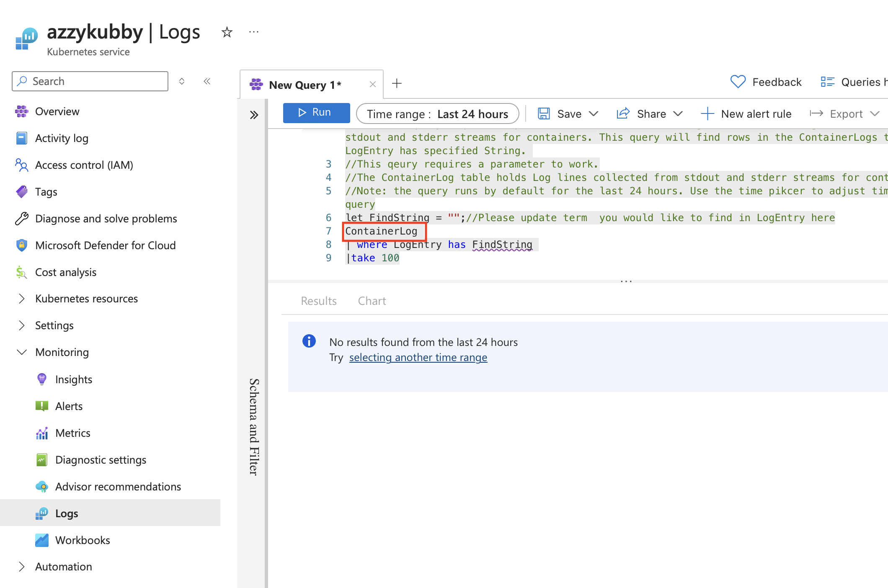Create a New alert rule
The height and width of the screenshot is (588, 888).
pos(746,114)
